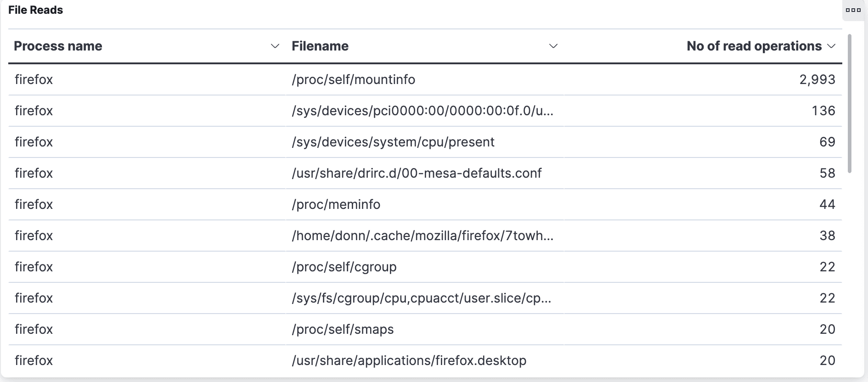
Task: Select the /sys/devices/system/cpu/present cell
Action: point(393,142)
